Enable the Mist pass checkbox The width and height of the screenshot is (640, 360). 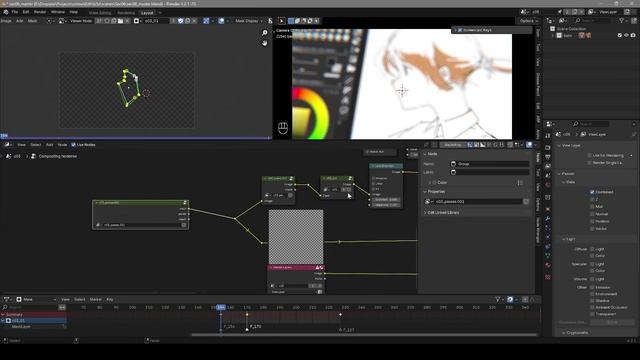[x=592, y=207]
